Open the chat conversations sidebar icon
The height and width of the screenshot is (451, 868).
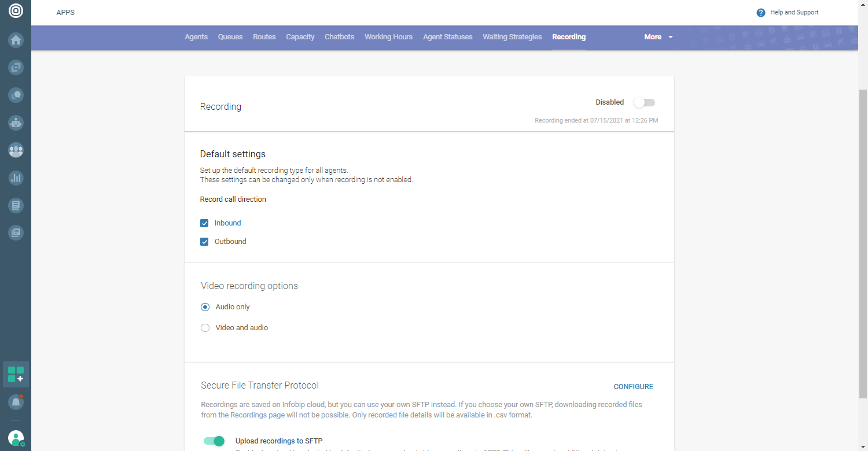click(16, 95)
